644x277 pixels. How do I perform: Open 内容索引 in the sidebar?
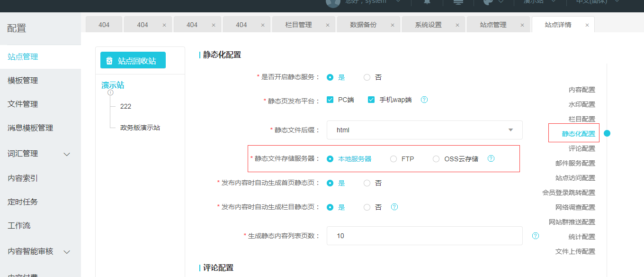(40, 178)
